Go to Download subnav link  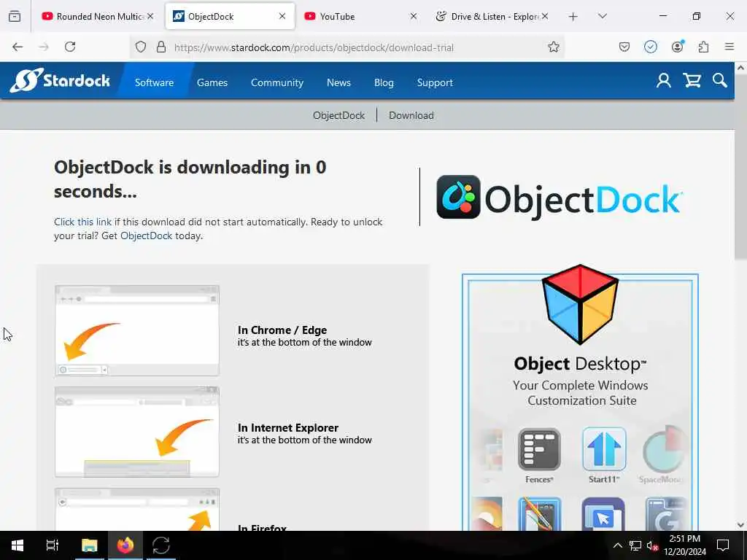[x=411, y=115]
